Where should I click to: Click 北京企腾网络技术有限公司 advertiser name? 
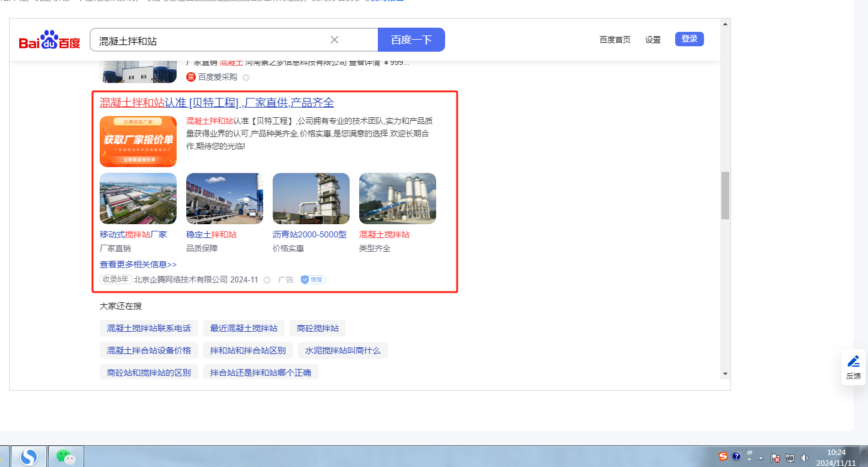click(x=181, y=279)
